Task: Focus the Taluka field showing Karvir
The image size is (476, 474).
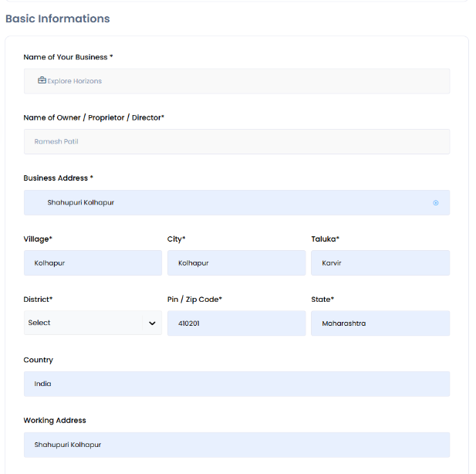Action: tap(380, 263)
